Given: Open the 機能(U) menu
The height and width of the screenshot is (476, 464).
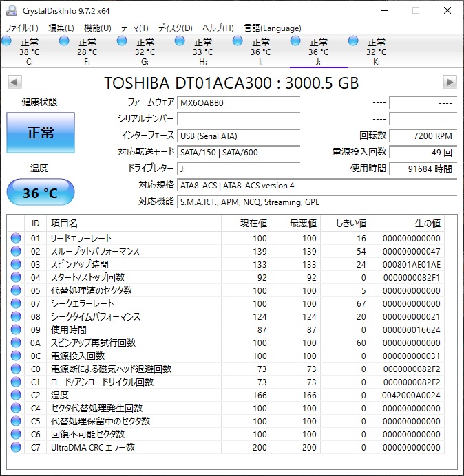Looking at the screenshot, I should (x=97, y=28).
